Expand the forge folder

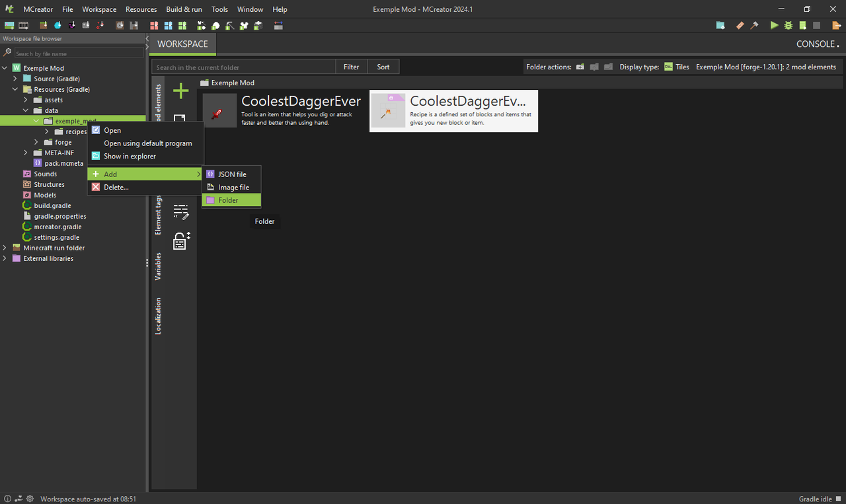[36, 142]
